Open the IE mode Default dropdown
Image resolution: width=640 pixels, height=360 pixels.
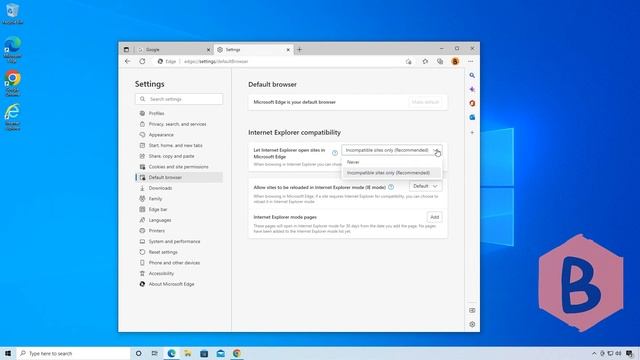(x=425, y=186)
